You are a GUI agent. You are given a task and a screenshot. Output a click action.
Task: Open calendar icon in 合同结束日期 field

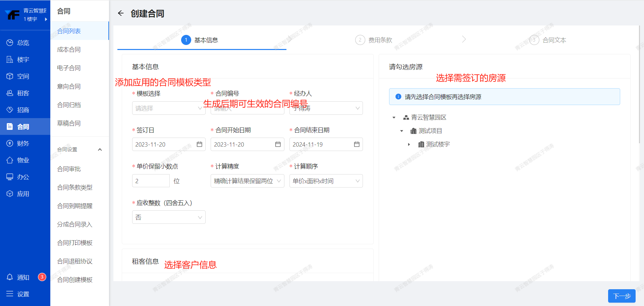pos(357,144)
